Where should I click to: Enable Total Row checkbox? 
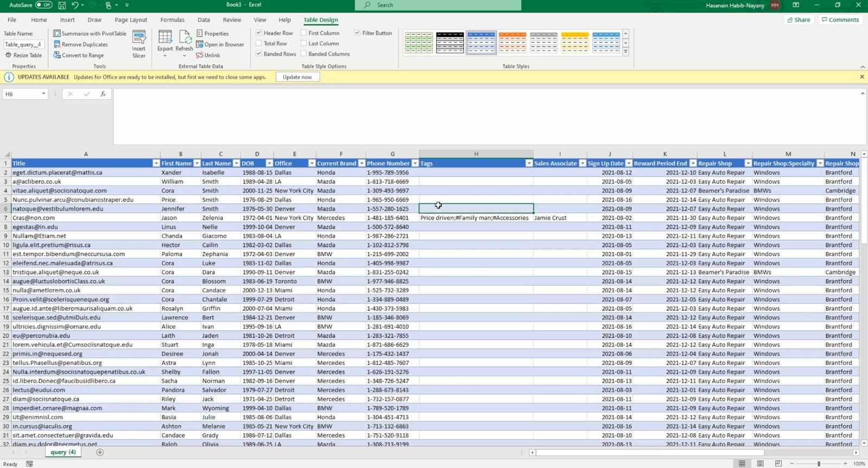pos(259,43)
